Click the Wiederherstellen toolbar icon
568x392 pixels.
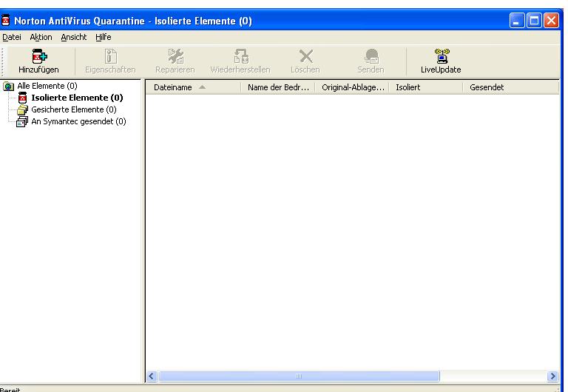point(241,56)
